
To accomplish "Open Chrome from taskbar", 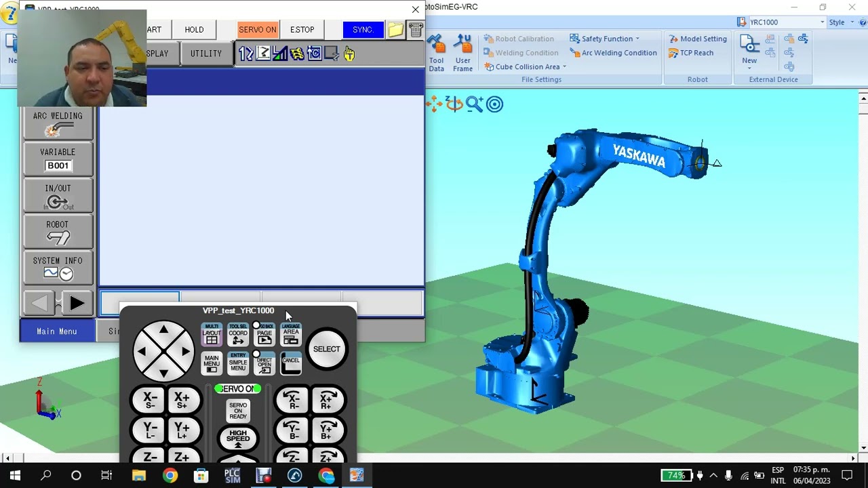I will pyautogui.click(x=170, y=476).
